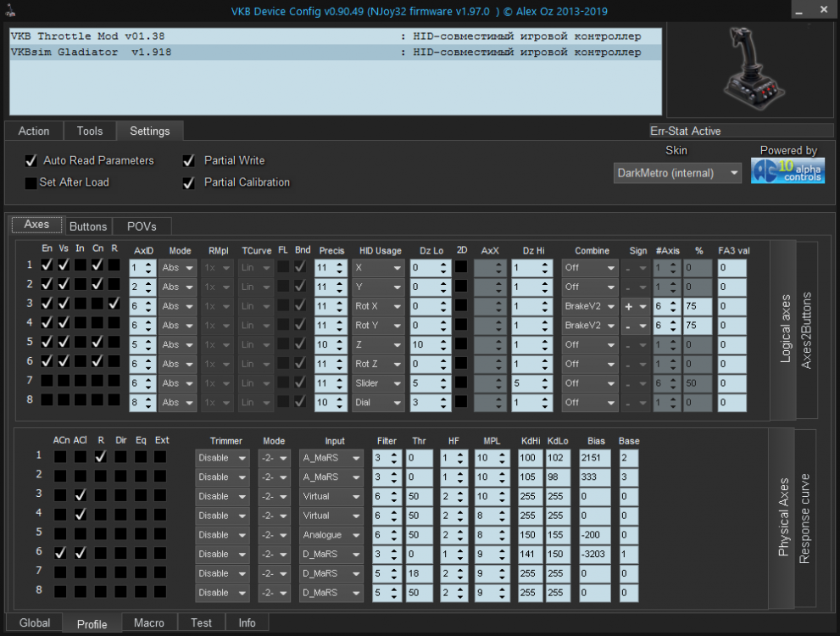840x636 pixels.
Task: Uncheck Partial Calibration option
Action: [188, 182]
